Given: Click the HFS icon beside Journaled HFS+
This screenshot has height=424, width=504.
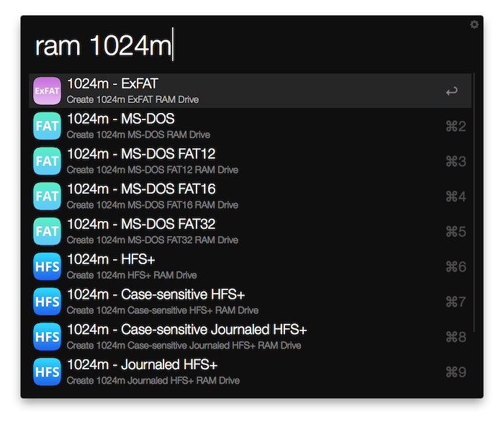Looking at the screenshot, I should pyautogui.click(x=47, y=371).
